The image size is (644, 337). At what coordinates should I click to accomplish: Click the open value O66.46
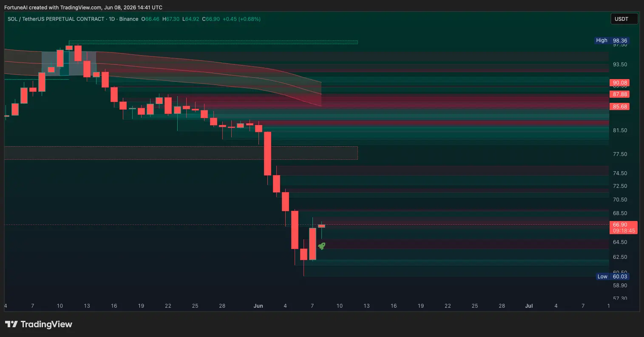[x=150, y=19]
